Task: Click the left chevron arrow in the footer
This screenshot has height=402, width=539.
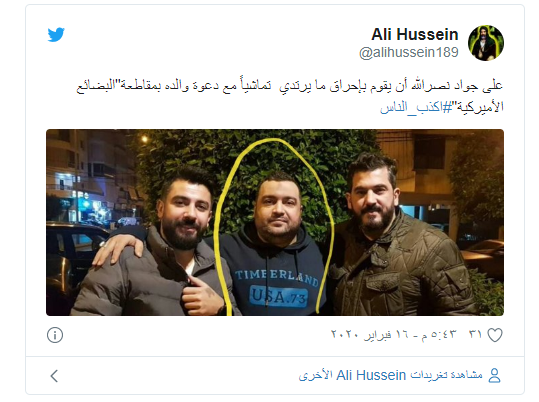Action: pyautogui.click(x=54, y=376)
